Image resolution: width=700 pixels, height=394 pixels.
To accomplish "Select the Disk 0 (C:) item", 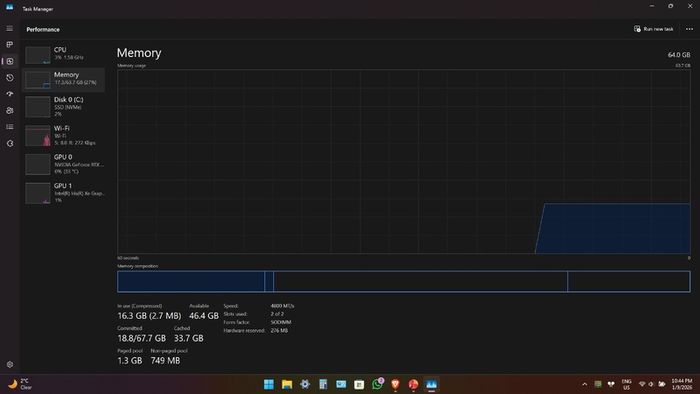I will pos(64,107).
